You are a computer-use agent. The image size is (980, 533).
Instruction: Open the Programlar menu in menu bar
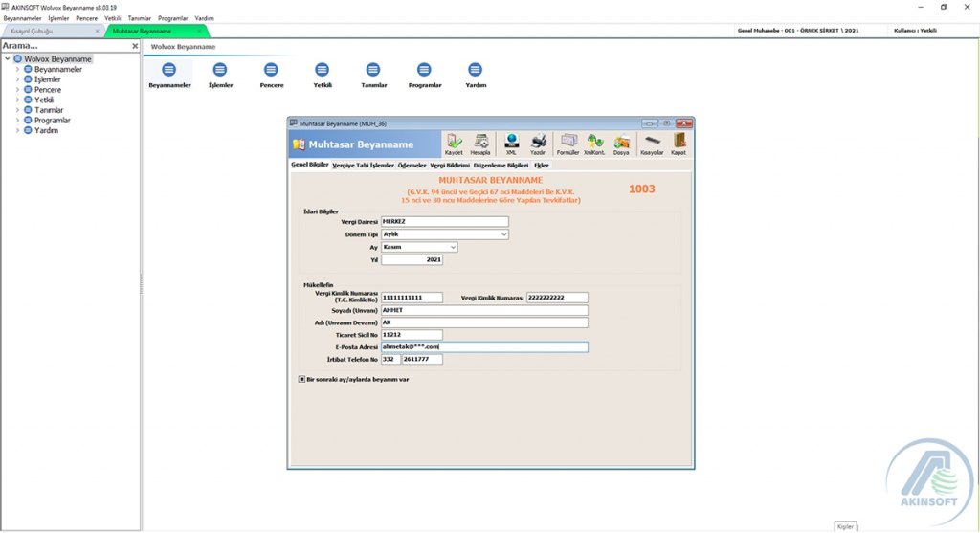(x=173, y=18)
